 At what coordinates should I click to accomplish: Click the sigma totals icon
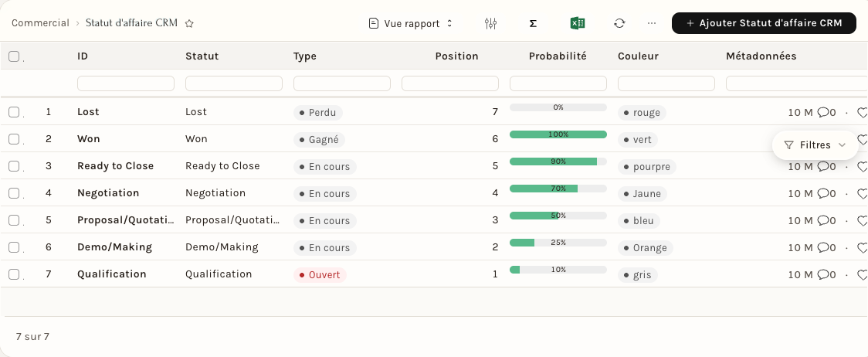pos(533,23)
